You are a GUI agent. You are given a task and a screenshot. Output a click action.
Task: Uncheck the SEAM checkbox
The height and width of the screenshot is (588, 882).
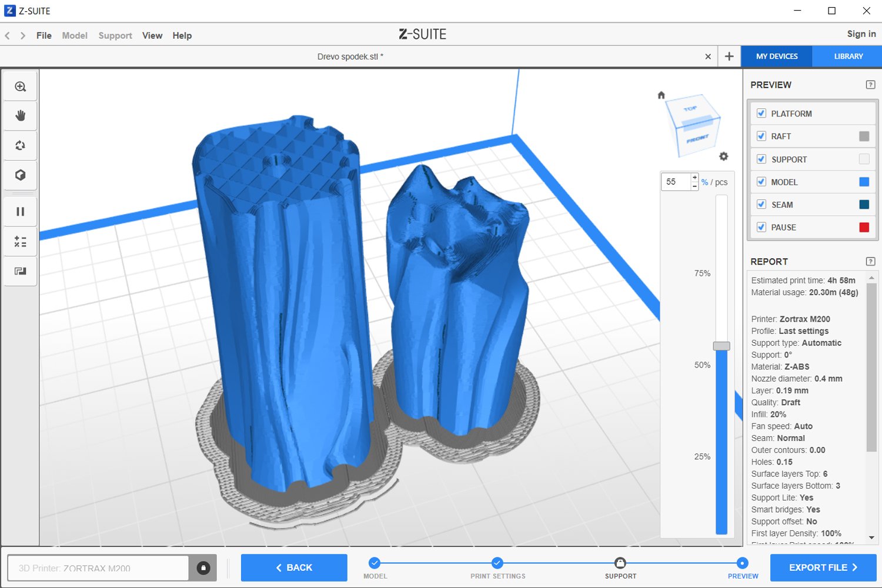[x=761, y=204]
